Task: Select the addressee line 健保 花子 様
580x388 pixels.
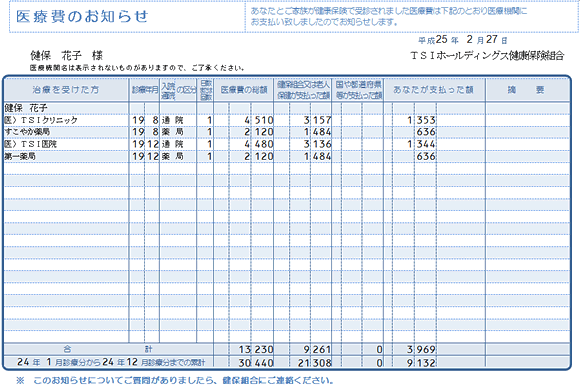Action: point(66,55)
